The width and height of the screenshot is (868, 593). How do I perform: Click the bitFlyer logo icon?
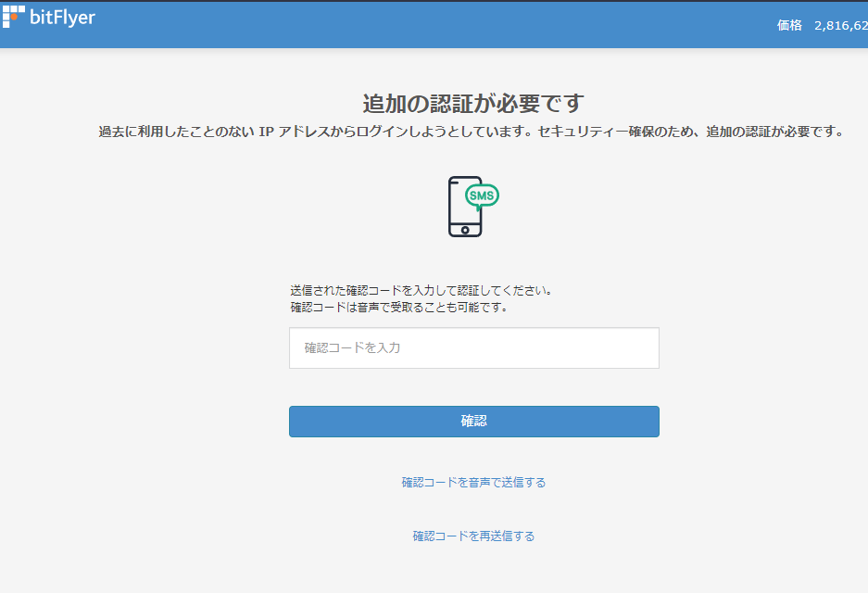[x=12, y=17]
